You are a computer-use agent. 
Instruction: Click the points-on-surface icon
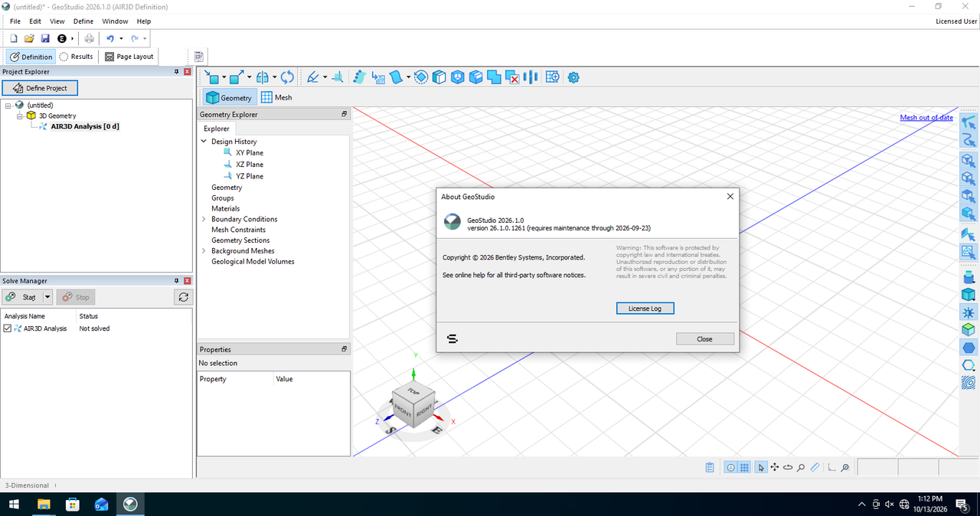tap(359, 77)
